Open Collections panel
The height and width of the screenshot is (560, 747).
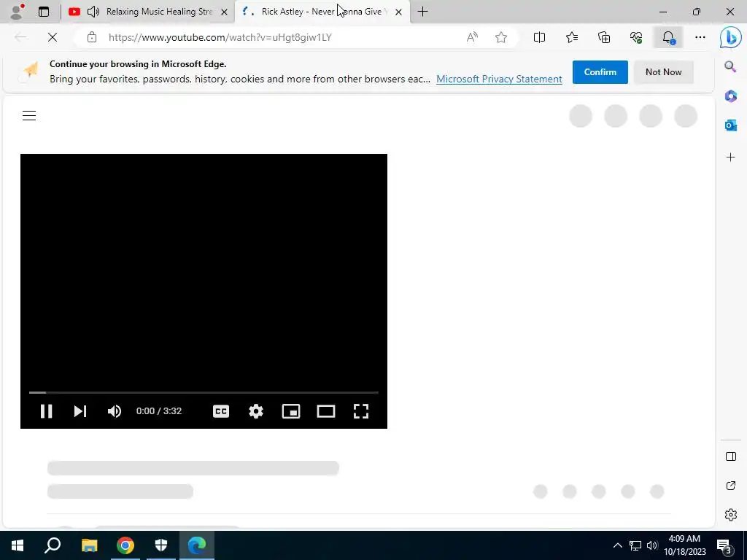pos(604,37)
